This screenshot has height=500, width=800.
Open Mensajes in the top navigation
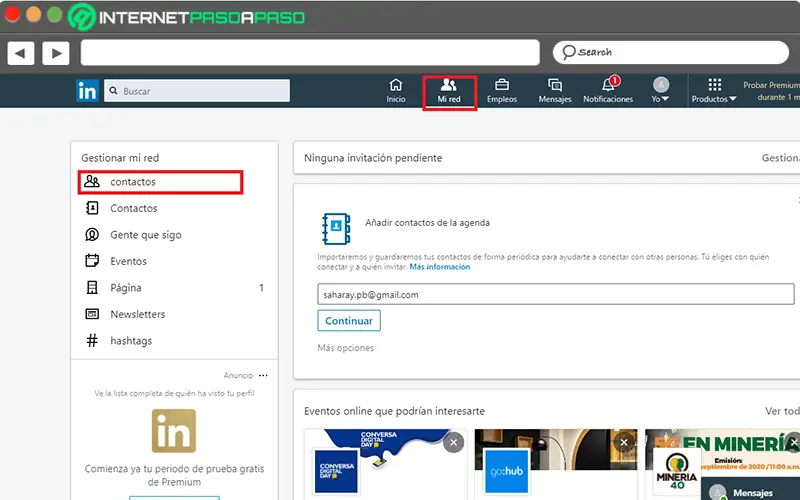[555, 91]
